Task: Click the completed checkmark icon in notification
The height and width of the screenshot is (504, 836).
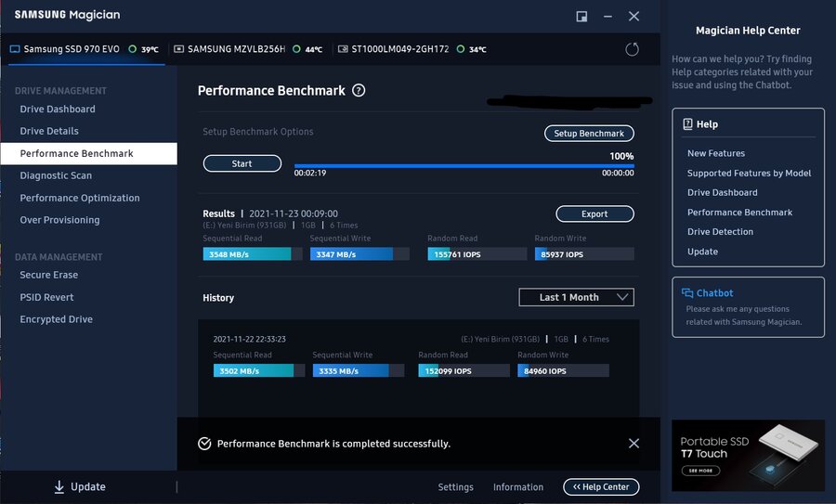Action: pos(204,444)
